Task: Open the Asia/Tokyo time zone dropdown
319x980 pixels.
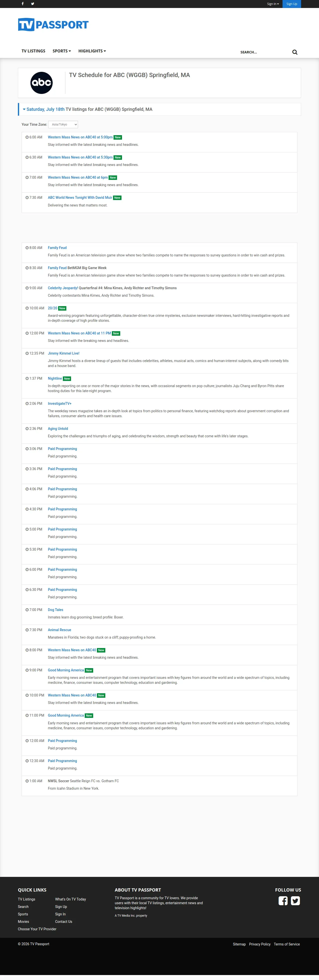Action: click(63, 124)
